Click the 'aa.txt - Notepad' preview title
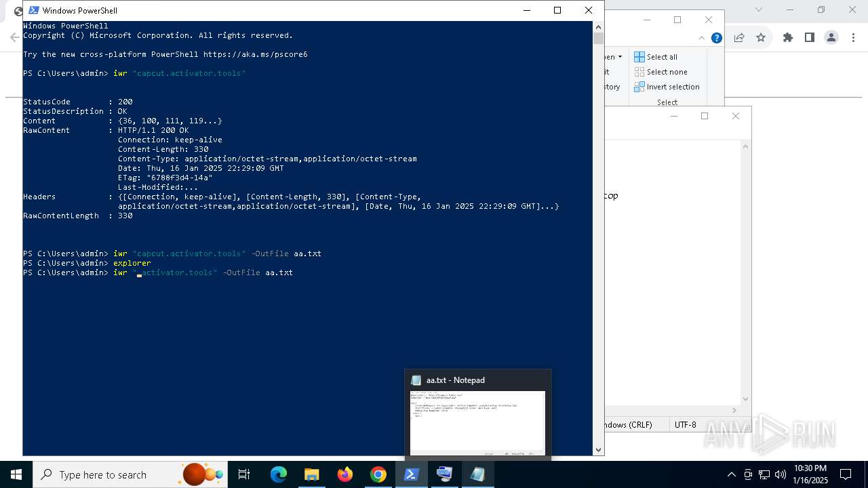 (455, 380)
